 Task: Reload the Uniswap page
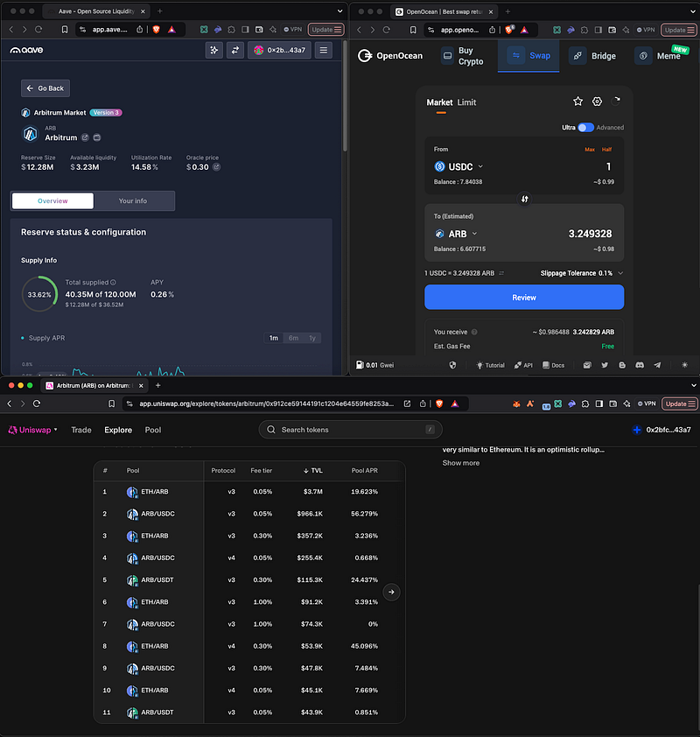(x=37, y=404)
